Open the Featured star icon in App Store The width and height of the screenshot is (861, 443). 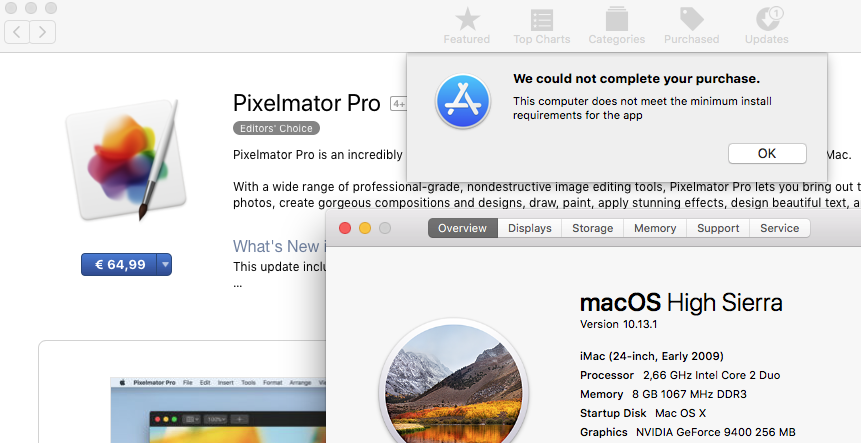pyautogui.click(x=467, y=26)
